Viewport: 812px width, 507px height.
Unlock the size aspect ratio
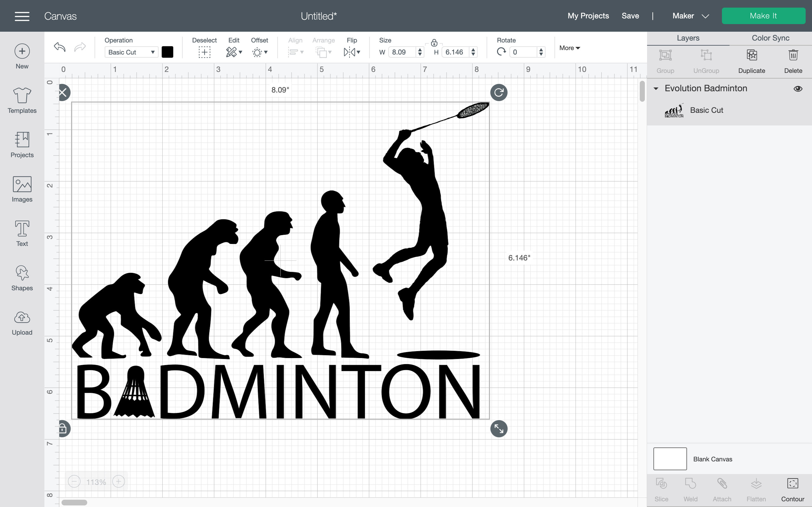tap(434, 43)
